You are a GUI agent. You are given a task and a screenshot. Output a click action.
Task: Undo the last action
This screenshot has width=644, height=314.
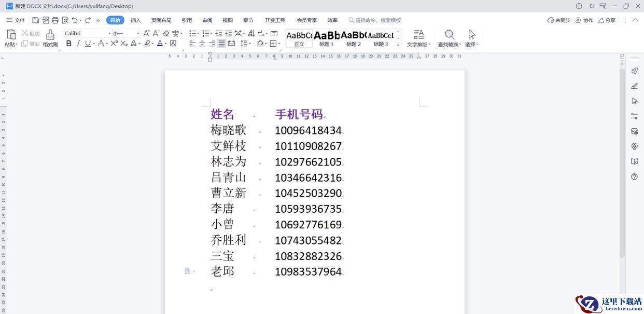point(75,20)
